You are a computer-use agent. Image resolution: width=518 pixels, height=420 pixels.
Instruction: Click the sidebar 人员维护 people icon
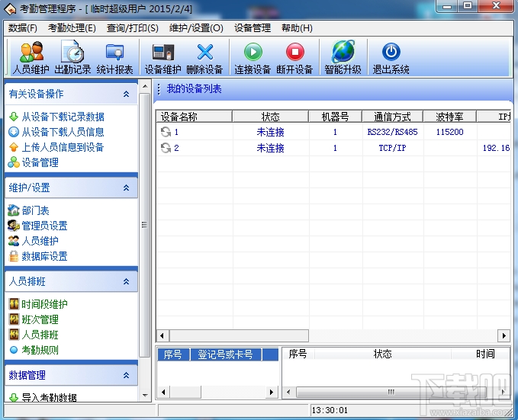tap(14, 241)
